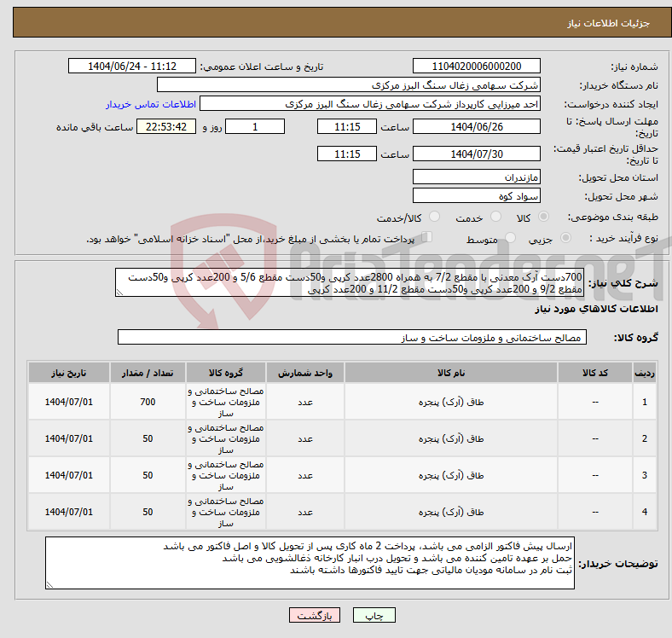
Task: Click the شماره نیاز number field
Action: point(476,67)
